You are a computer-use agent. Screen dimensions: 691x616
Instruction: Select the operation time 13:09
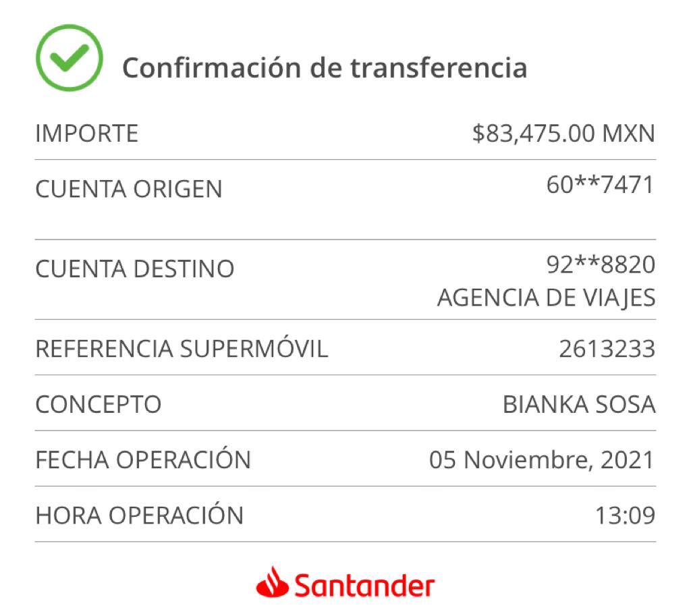coord(626,515)
